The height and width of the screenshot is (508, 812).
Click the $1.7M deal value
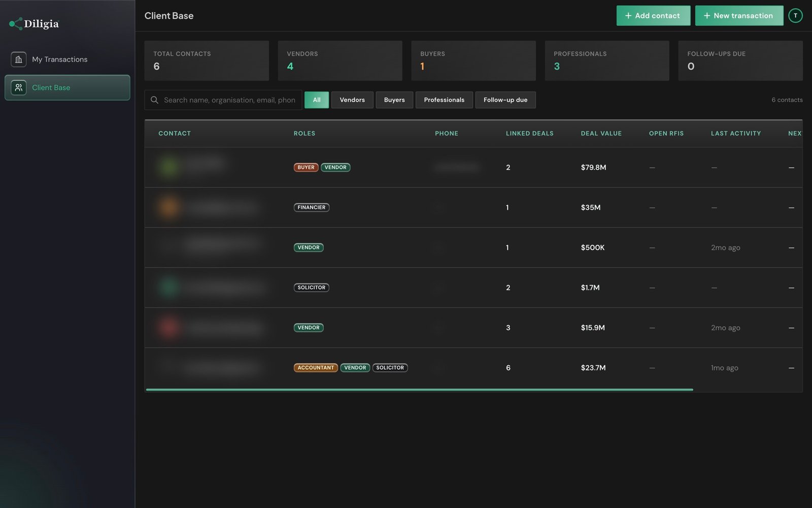[590, 288]
